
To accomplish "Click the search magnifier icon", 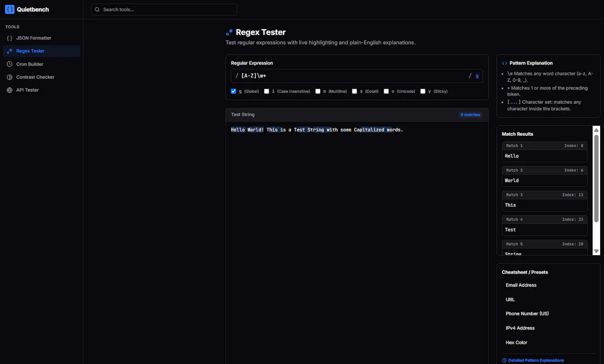I will [97, 9].
